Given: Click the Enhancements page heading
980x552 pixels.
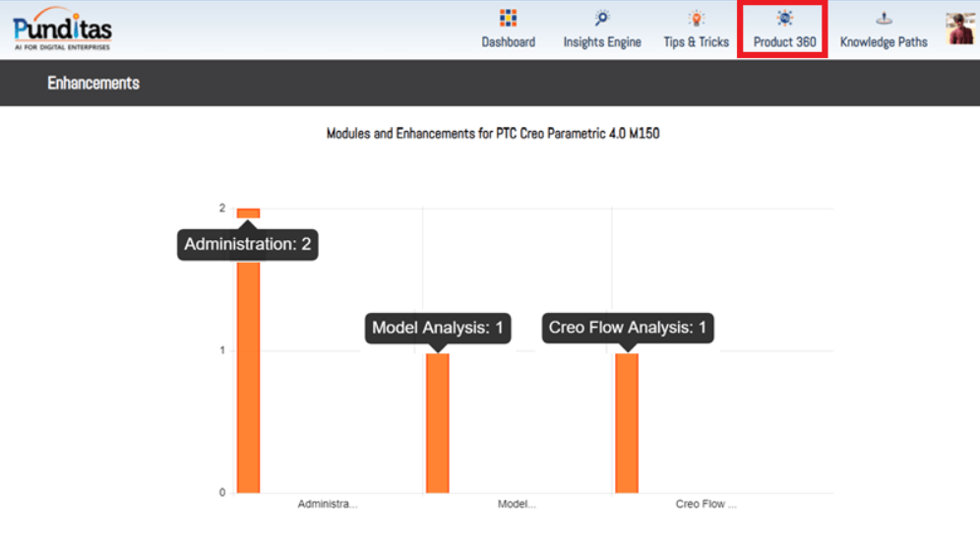Looking at the screenshot, I should point(93,84).
